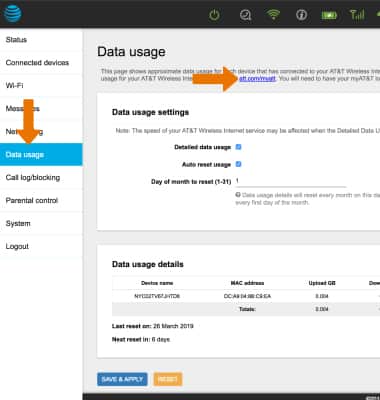
Task: Toggle Detailed data usage checkbox
Action: (x=239, y=147)
